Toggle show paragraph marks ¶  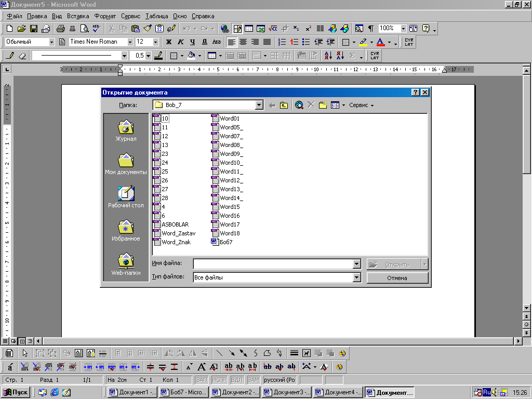(371, 29)
